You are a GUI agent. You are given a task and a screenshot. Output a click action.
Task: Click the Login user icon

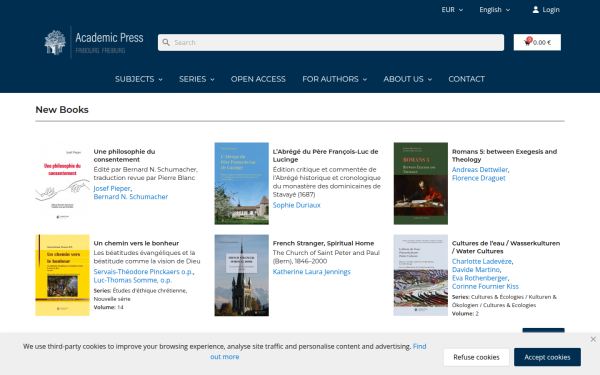click(535, 10)
